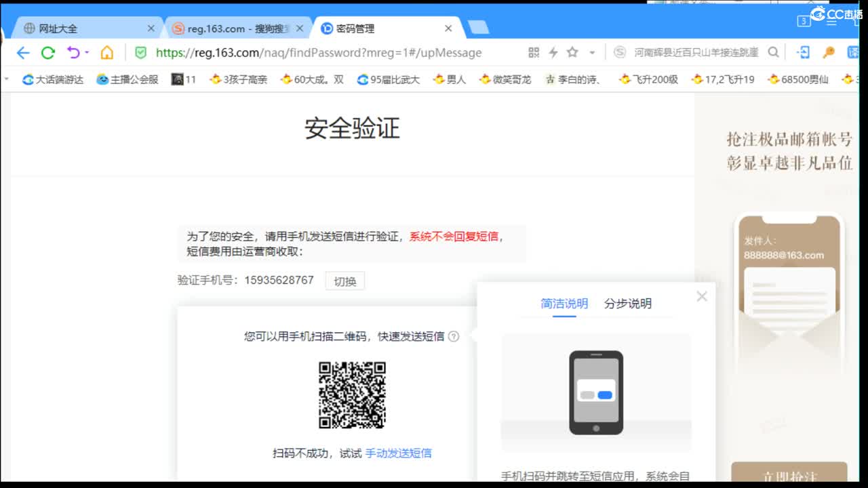Open bookmark 飞升200级
The width and height of the screenshot is (868, 488).
pyautogui.click(x=648, y=79)
